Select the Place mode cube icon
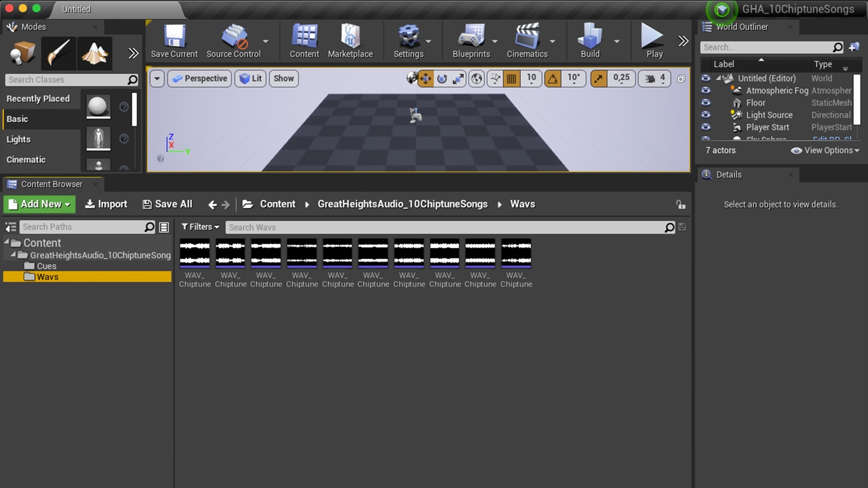The width and height of the screenshot is (868, 488). pos(22,53)
